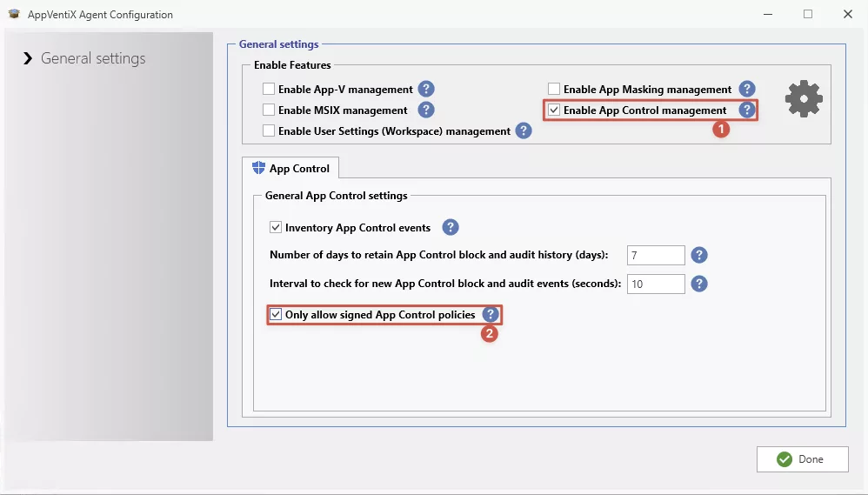This screenshot has height=495, width=868.
Task: Select General settings in the left panel
Action: coord(93,58)
